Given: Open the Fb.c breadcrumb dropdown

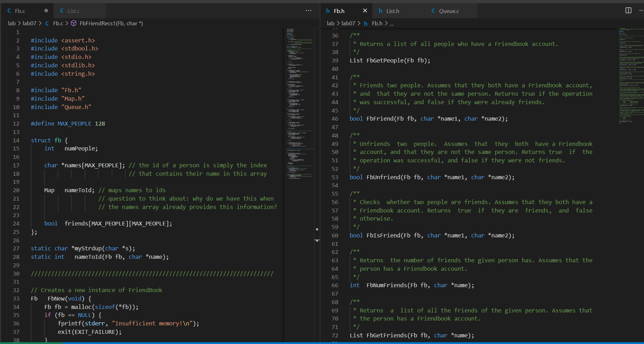Looking at the screenshot, I should (x=58, y=23).
